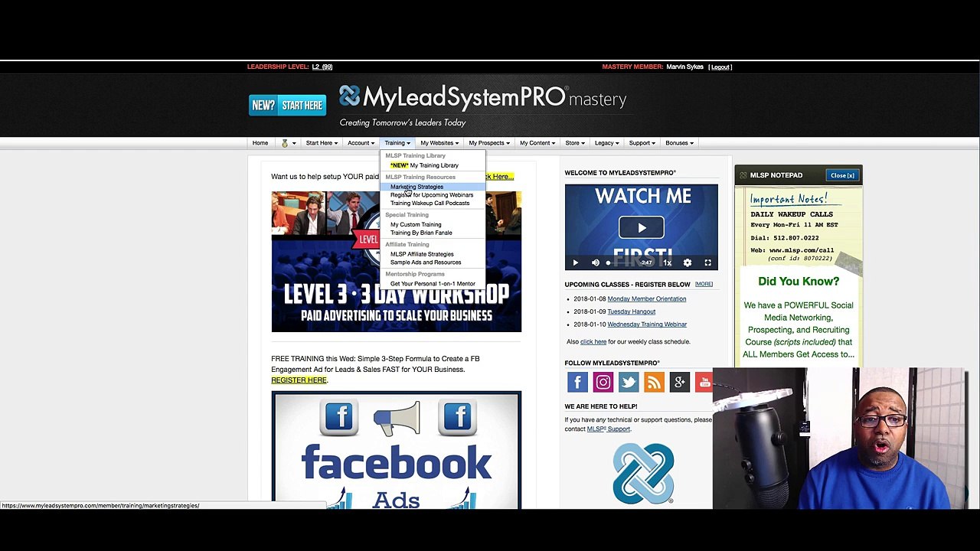The image size is (980, 551).
Task: Click the Marvin Sykes member name
Action: 684,67
